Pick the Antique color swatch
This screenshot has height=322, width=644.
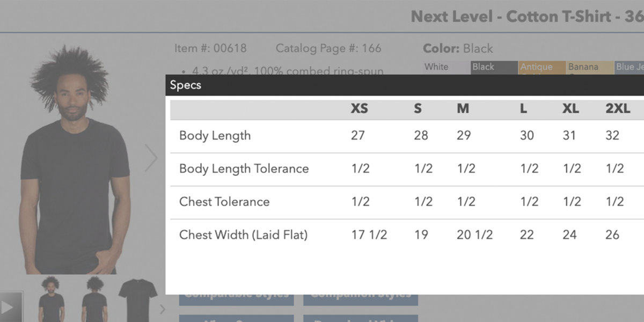pyautogui.click(x=541, y=67)
